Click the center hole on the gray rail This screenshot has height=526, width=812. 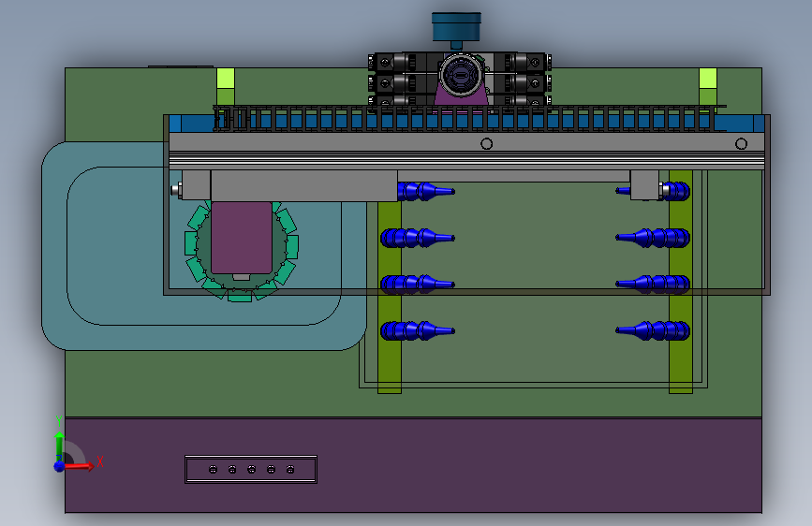486,143
